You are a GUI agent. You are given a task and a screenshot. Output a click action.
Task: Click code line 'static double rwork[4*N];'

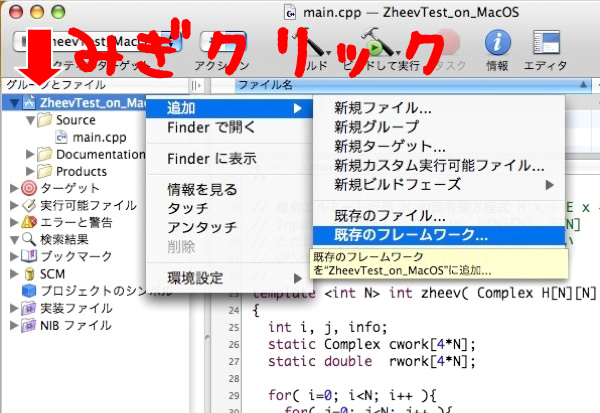coord(372,361)
